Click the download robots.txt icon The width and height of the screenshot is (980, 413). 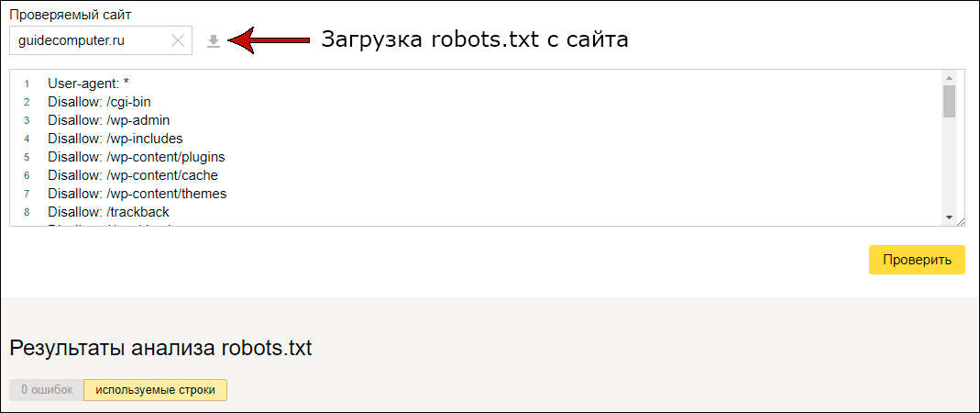click(214, 40)
